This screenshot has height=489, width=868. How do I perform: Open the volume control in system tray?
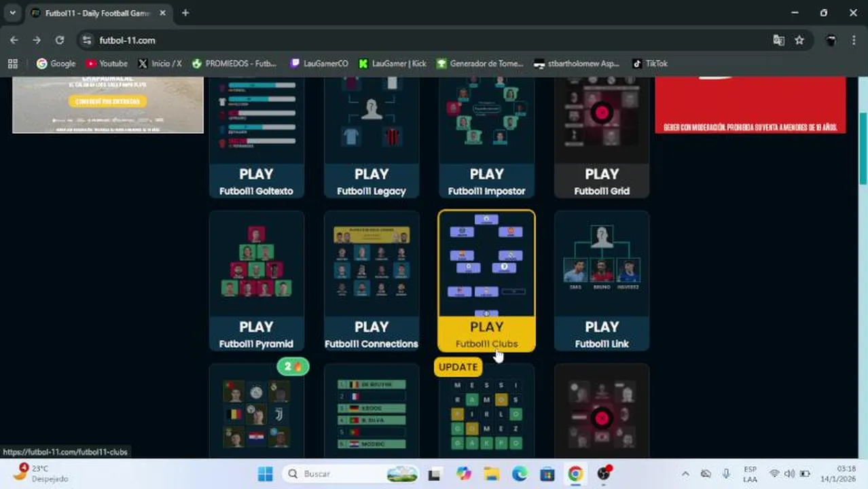(x=789, y=474)
